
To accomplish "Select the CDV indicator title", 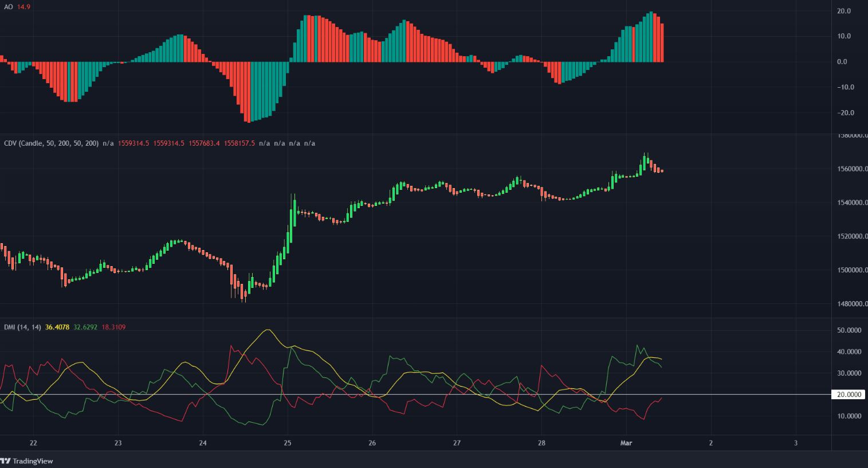I will point(52,143).
